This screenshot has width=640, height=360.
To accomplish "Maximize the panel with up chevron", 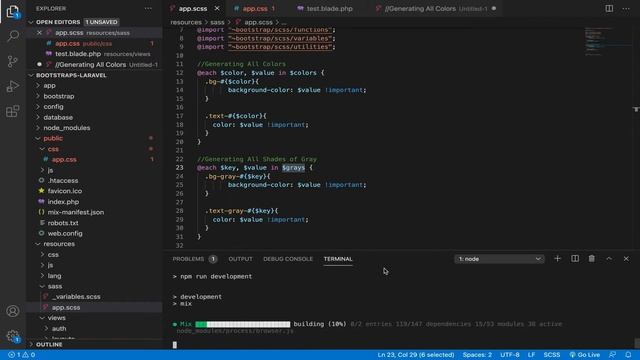I will [609, 259].
